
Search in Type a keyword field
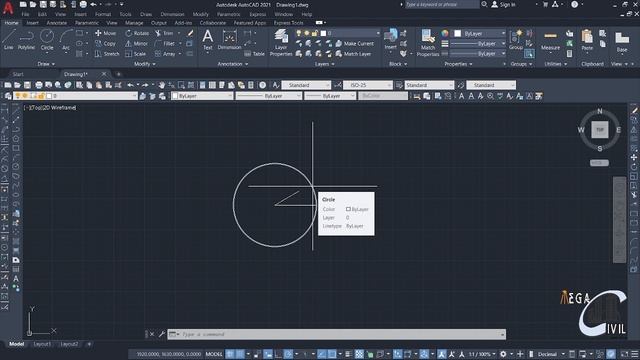441,4
